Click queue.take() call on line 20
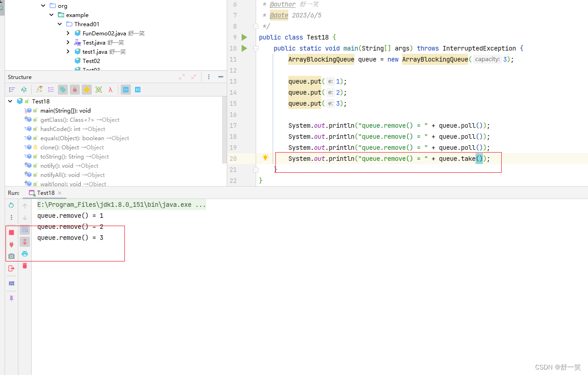This screenshot has width=588, height=375. click(x=461, y=159)
